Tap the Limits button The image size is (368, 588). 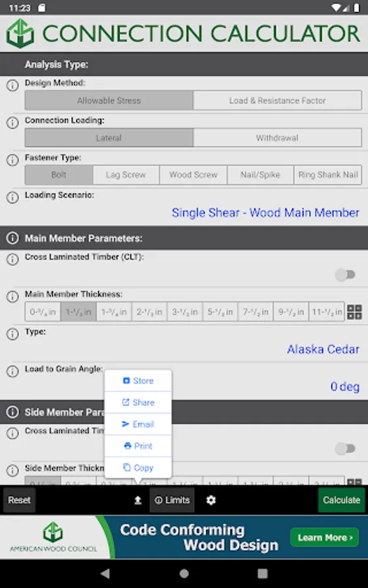[172, 500]
